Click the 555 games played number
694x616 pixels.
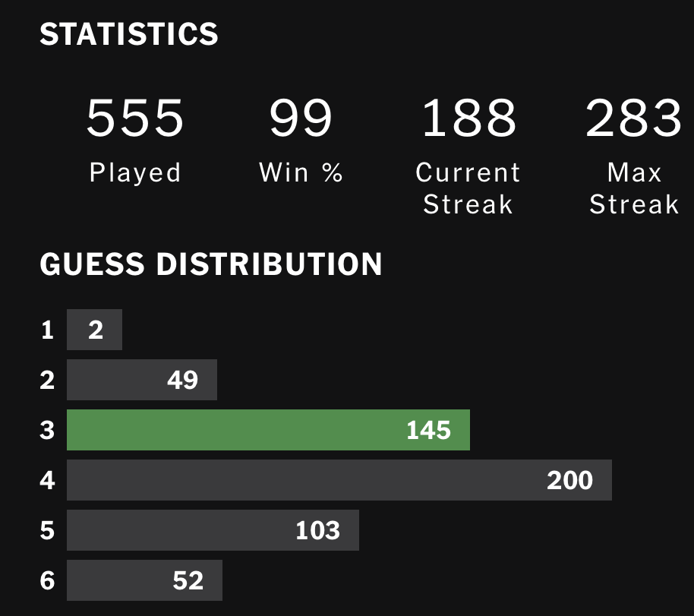(x=135, y=118)
